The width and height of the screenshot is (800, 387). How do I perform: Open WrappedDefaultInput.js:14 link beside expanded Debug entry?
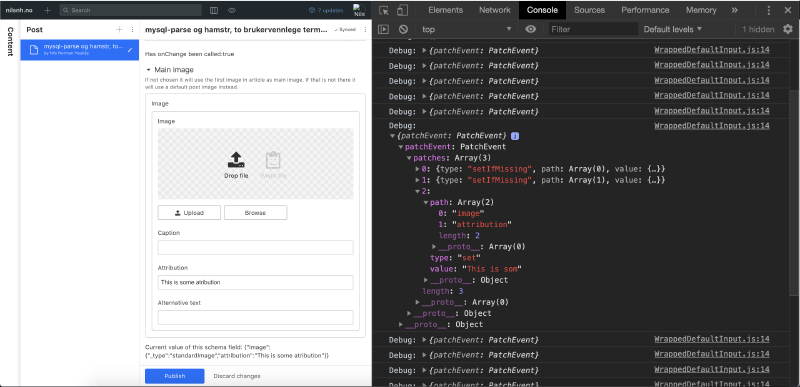[712, 125]
